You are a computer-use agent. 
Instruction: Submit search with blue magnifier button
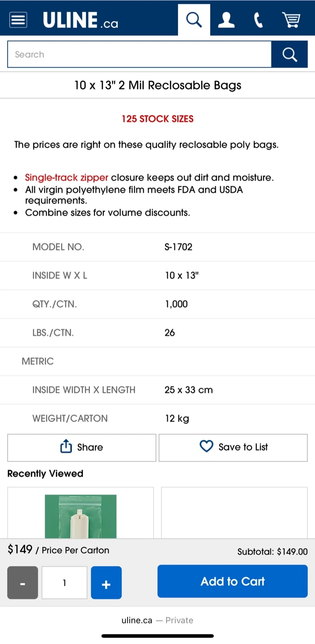point(289,55)
